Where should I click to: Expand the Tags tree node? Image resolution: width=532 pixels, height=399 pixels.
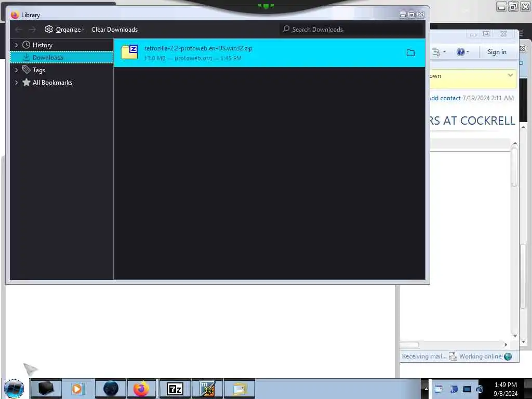(16, 70)
